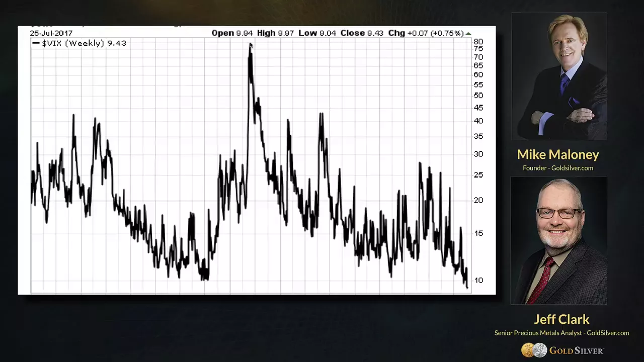Click the 'Close 9.43' value
The width and height of the screenshot is (644, 362).
pyautogui.click(x=362, y=33)
